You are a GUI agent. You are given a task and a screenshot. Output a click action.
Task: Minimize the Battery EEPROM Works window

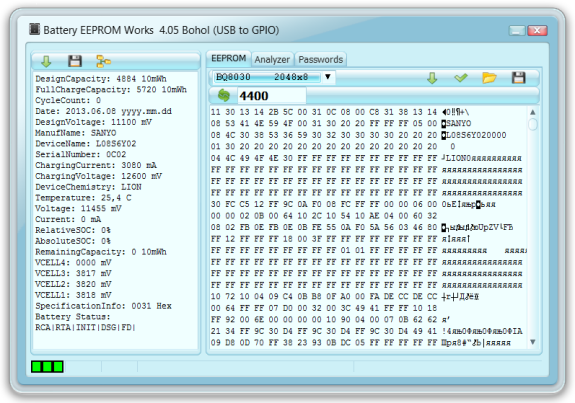click(x=517, y=31)
